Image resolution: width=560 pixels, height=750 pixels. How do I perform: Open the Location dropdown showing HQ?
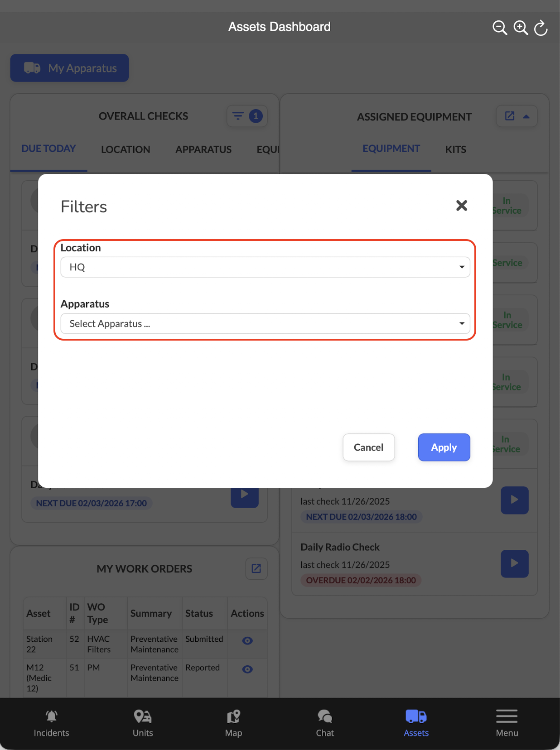click(265, 267)
